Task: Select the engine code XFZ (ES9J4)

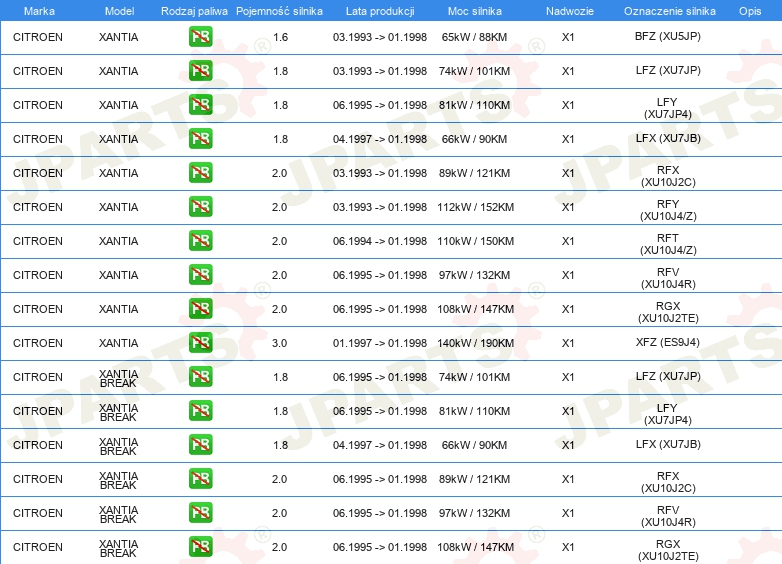Action: (x=667, y=343)
